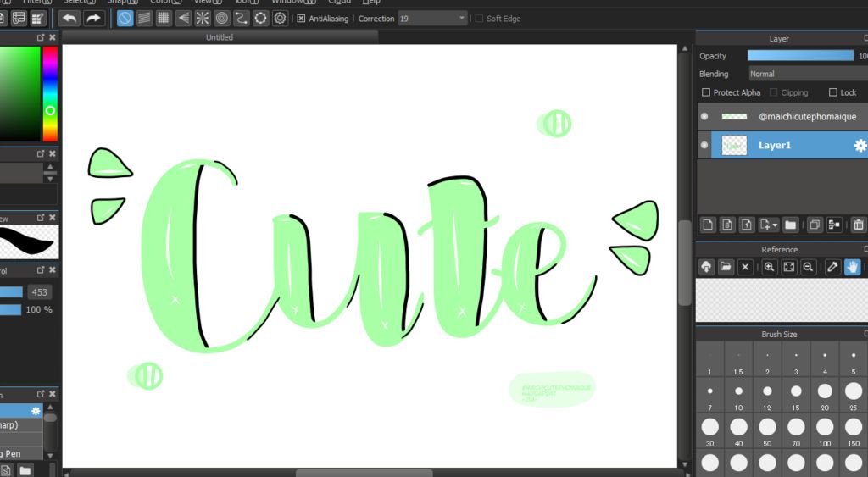
Task: Add a new layer folder
Action: [x=791, y=225]
